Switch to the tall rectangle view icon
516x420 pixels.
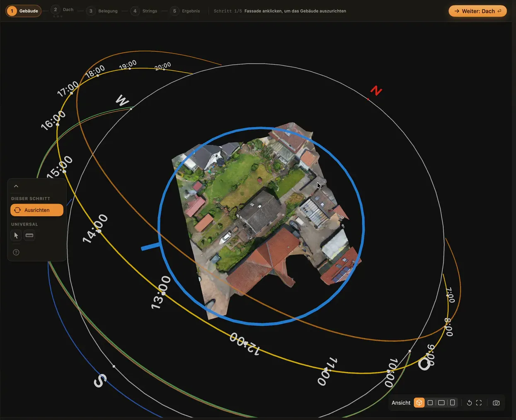(x=453, y=403)
